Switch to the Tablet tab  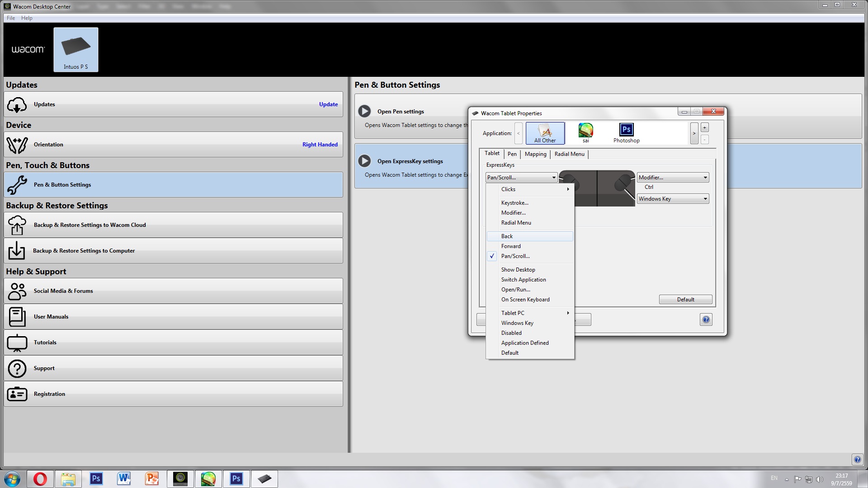tap(492, 153)
